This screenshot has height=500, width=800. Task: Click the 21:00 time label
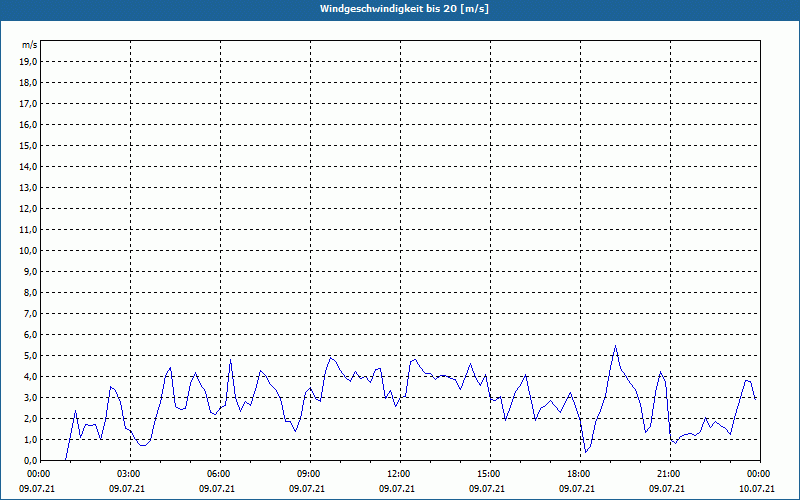coord(670,474)
